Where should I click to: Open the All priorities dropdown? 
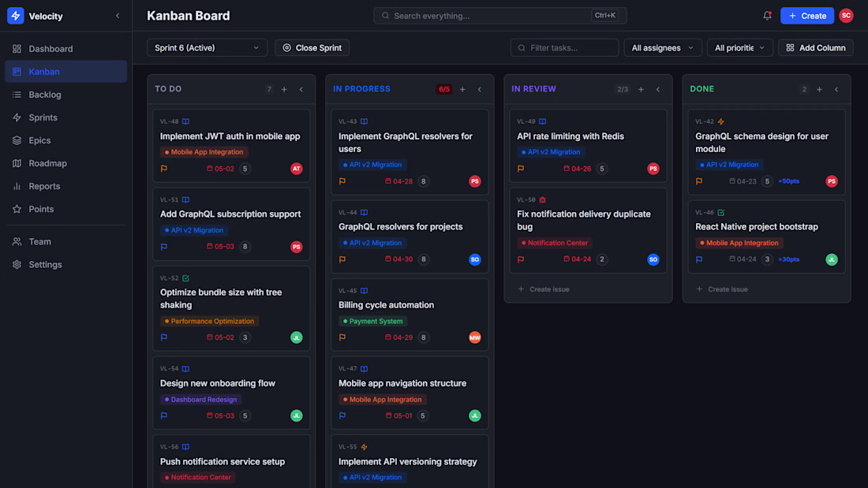pyautogui.click(x=739, y=47)
